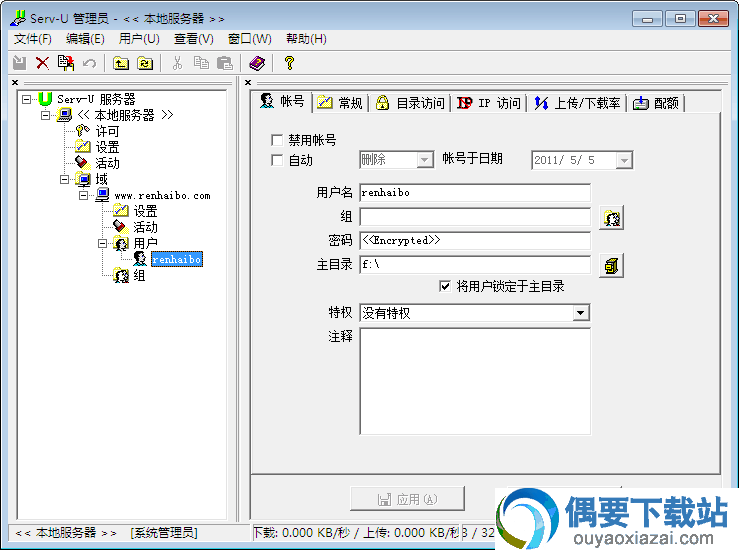Click the renhaibo user icon in tree
The image size is (739, 550).
(x=140, y=259)
